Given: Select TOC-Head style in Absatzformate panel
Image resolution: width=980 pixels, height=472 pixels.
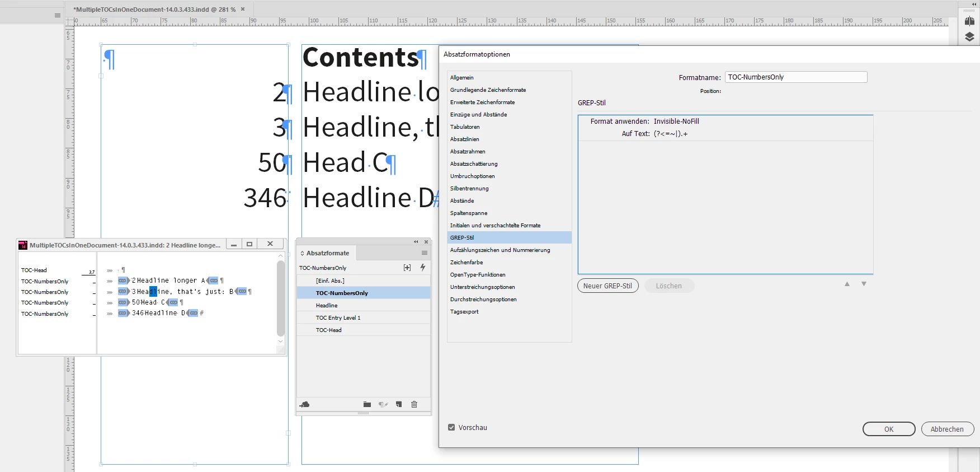Looking at the screenshot, I should pos(364,330).
